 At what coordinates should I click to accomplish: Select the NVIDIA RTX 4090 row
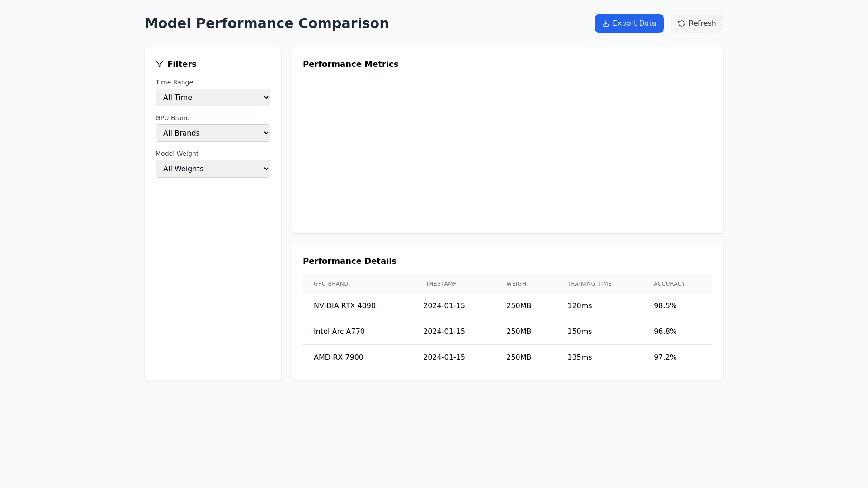344,306
